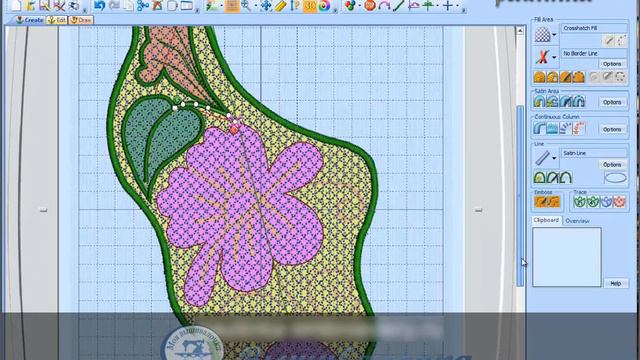This screenshot has height=360, width=640.
Task: Click first blue Satin Area icon
Action: click(x=539, y=101)
